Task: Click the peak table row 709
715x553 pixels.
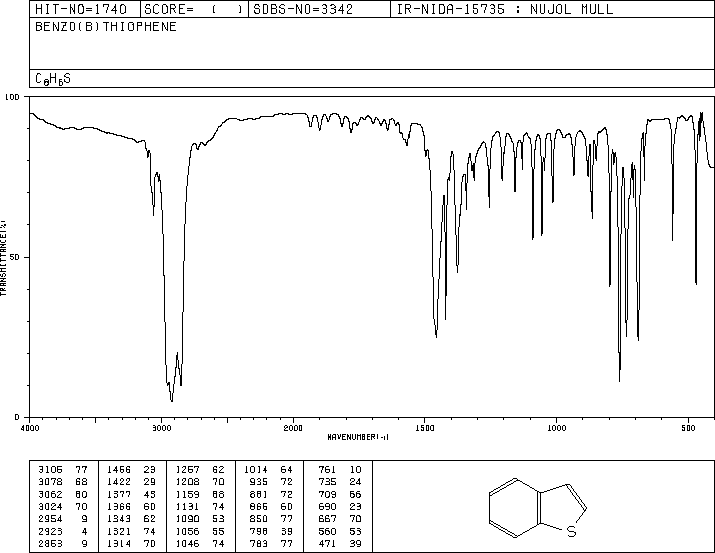Action: click(340, 494)
